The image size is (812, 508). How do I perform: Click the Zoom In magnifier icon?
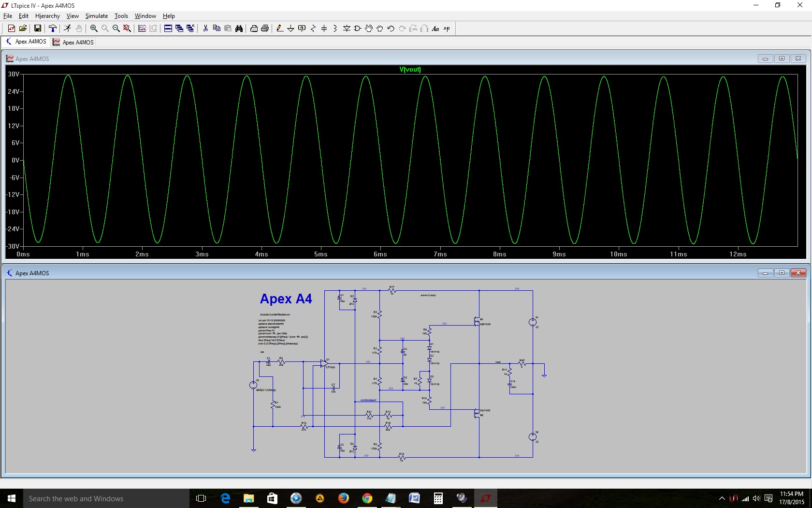94,29
